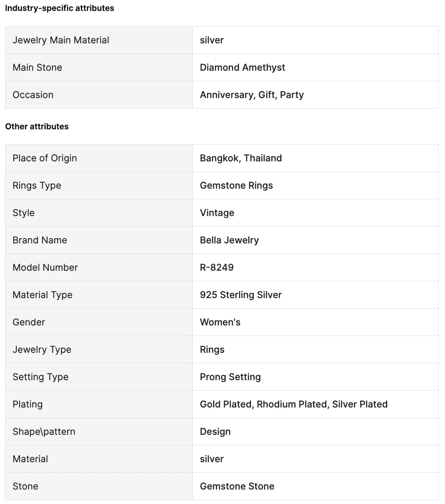Image resolution: width=445 pixels, height=504 pixels.
Task: Click the Bella Jewelry brand name
Action: pos(229,240)
